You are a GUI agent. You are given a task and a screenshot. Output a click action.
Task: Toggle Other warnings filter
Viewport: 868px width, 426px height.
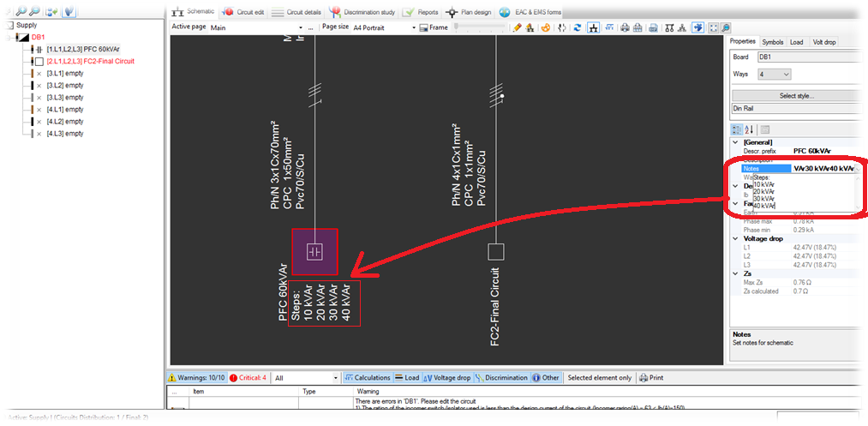pyautogui.click(x=546, y=378)
